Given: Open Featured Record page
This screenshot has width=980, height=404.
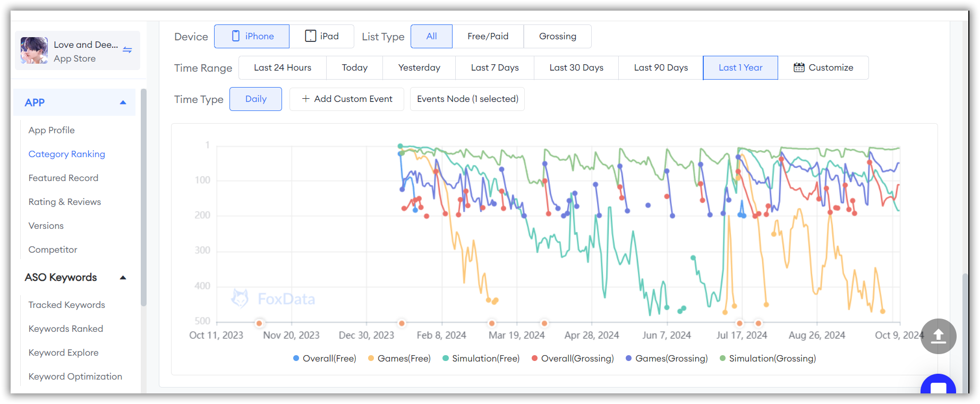Looking at the screenshot, I should 63,178.
